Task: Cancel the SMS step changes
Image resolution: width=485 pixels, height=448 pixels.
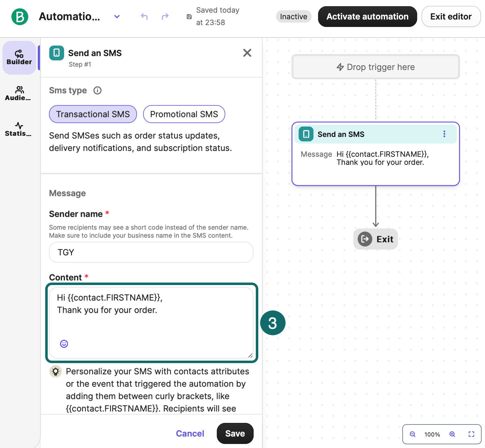Action: pos(190,433)
